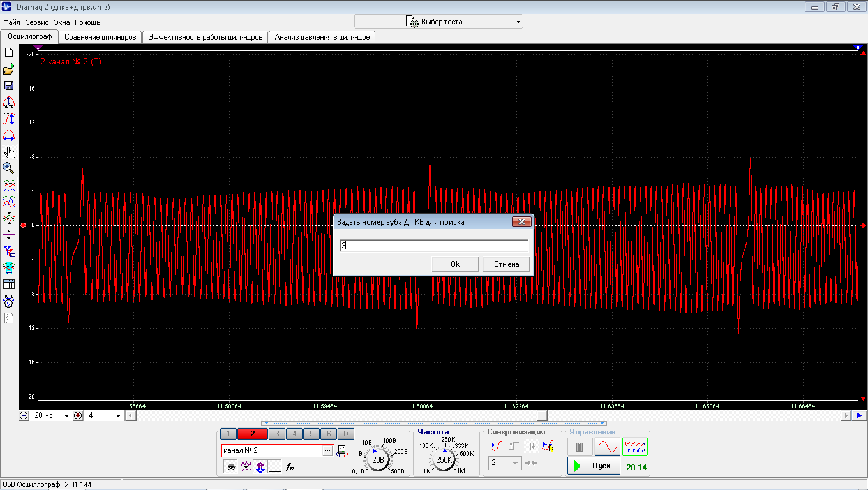Switch to Сравнение цилиндров tab

pyautogui.click(x=100, y=37)
